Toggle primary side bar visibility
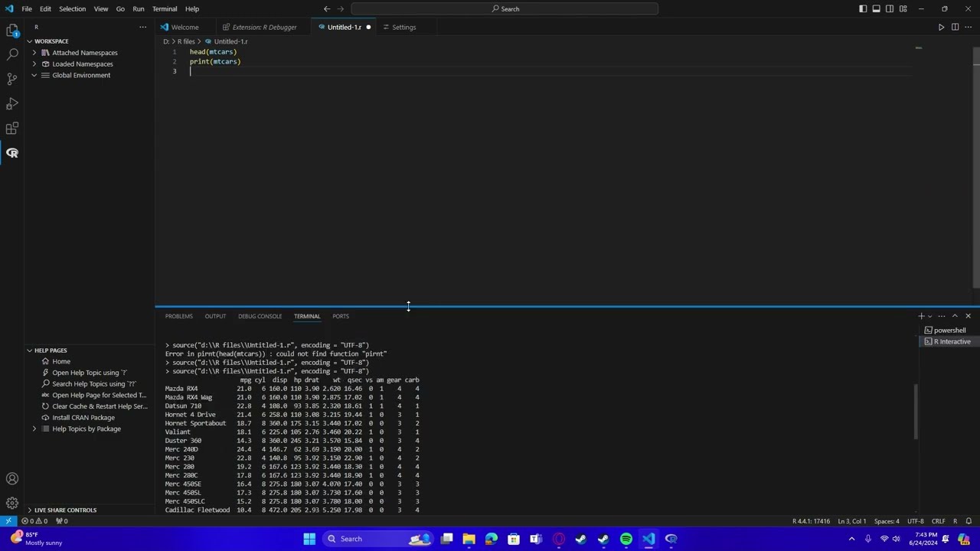This screenshot has width=980, height=551. click(x=863, y=9)
